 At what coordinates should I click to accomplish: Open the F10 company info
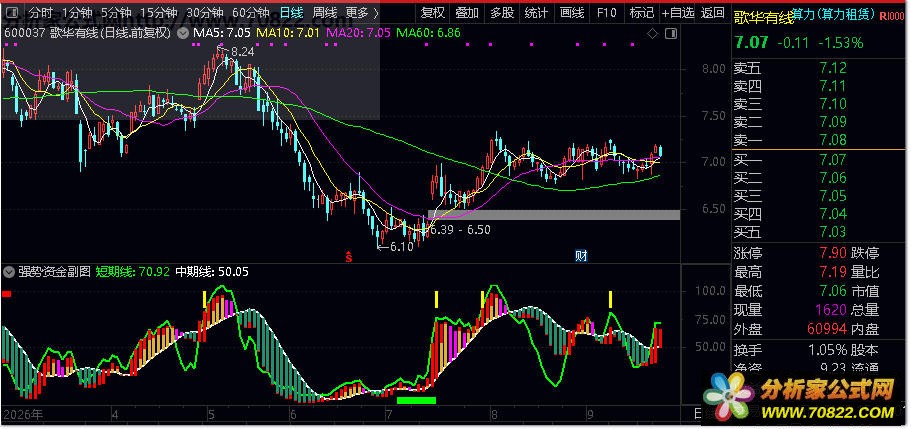tap(607, 12)
